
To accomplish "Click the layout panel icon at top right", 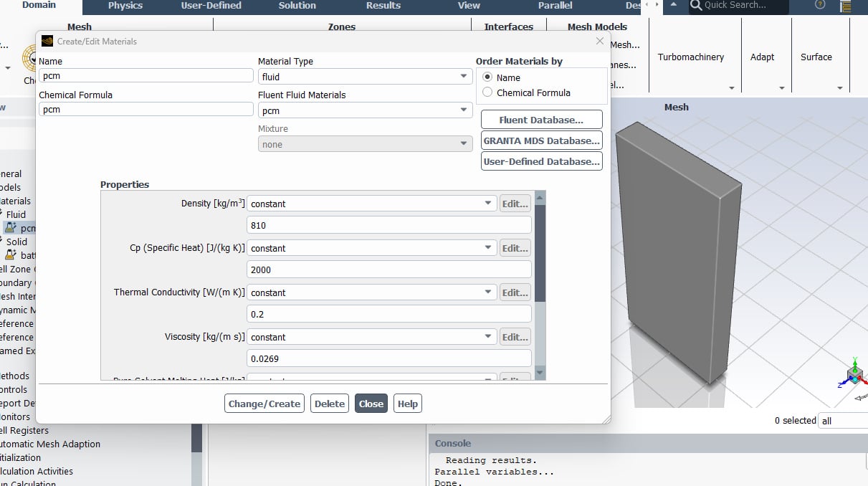I will coord(845,6).
